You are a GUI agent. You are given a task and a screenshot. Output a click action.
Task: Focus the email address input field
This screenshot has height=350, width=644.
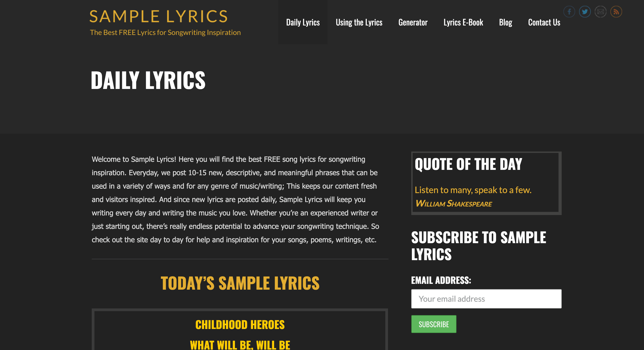tap(486, 299)
